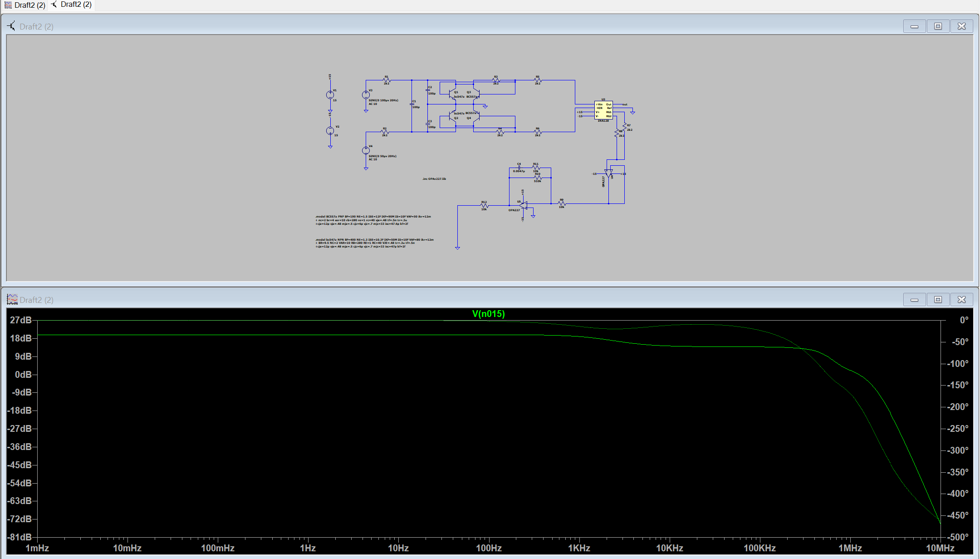
Task: Click the 10MHz frequency axis label
Action: 940,548
